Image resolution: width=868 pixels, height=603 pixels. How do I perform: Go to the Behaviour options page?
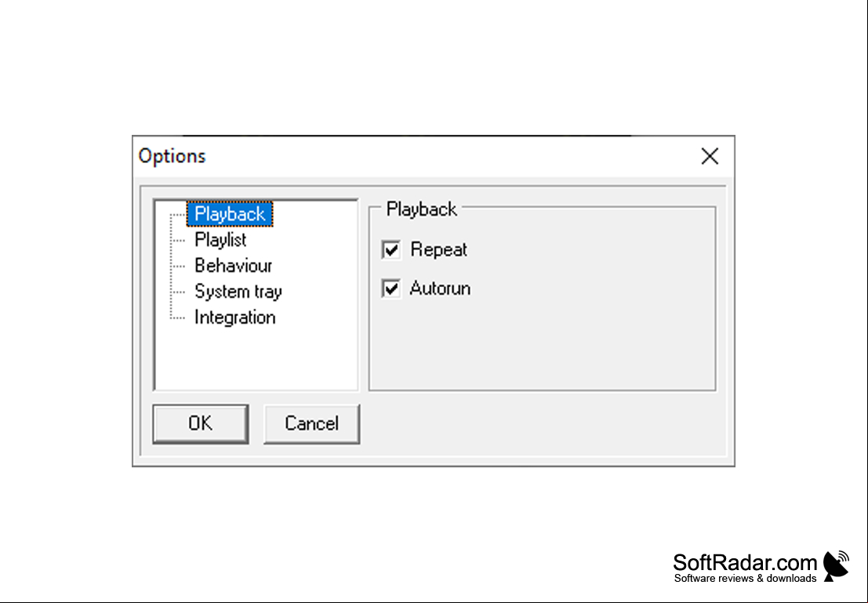[x=233, y=266]
